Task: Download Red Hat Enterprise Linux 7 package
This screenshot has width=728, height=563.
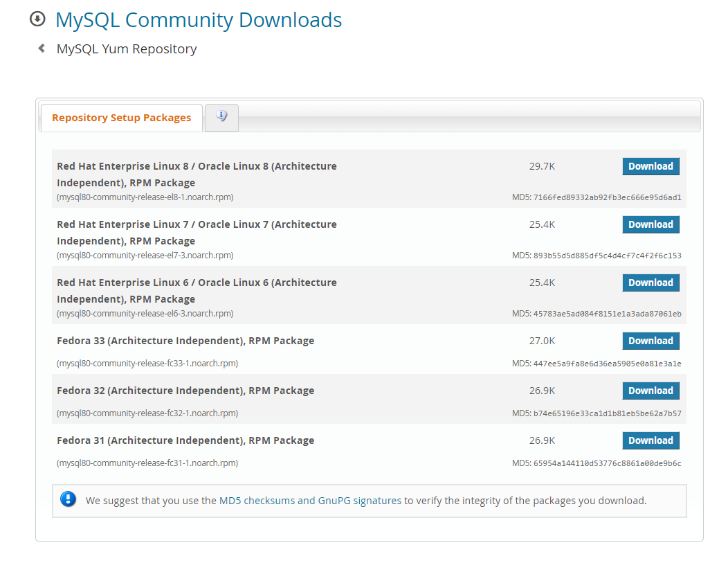Action: click(x=650, y=224)
